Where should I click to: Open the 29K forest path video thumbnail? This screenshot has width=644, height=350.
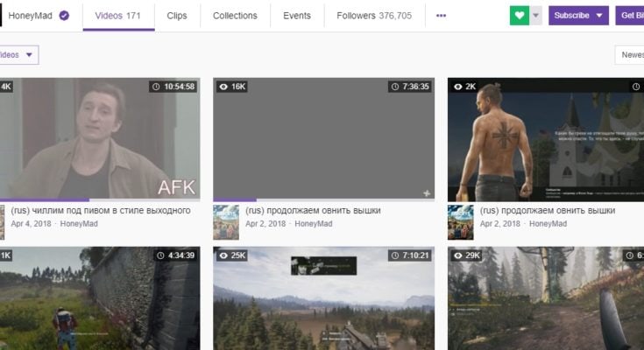click(x=546, y=298)
